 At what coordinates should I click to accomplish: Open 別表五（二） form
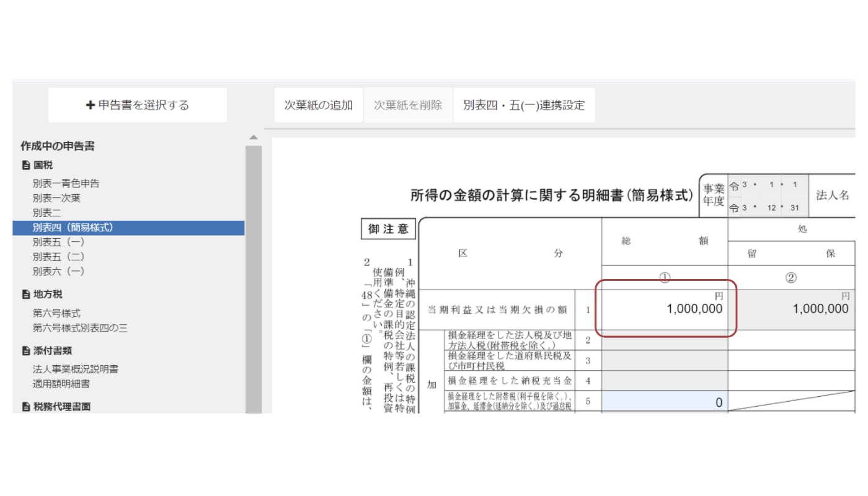click(58, 257)
